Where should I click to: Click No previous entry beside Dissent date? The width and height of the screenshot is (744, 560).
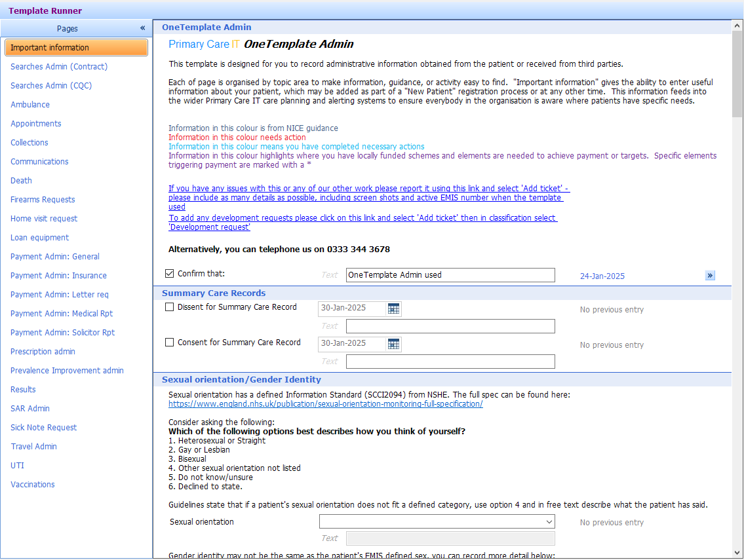(x=612, y=310)
